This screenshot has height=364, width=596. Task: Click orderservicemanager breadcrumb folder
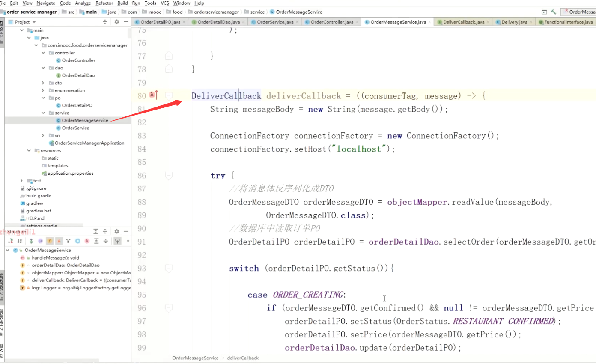point(213,12)
